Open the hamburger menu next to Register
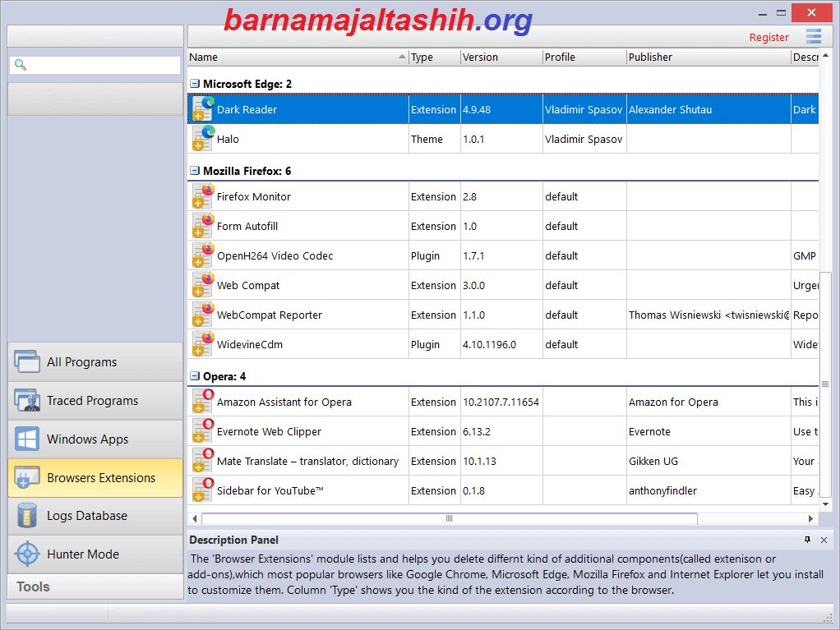The width and height of the screenshot is (840, 630). (x=813, y=36)
